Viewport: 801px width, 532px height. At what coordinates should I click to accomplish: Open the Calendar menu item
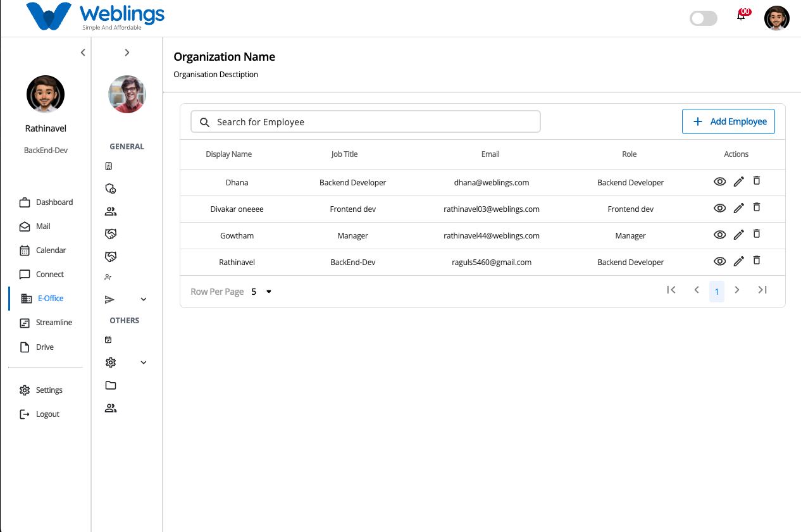[x=42, y=251]
